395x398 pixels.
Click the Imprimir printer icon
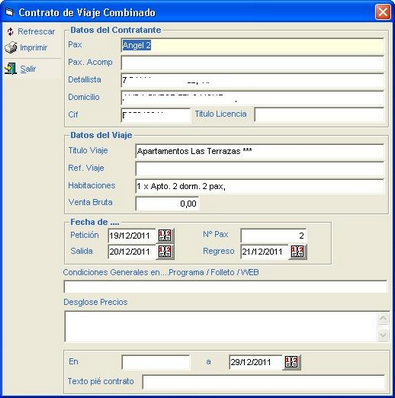[x=11, y=48]
